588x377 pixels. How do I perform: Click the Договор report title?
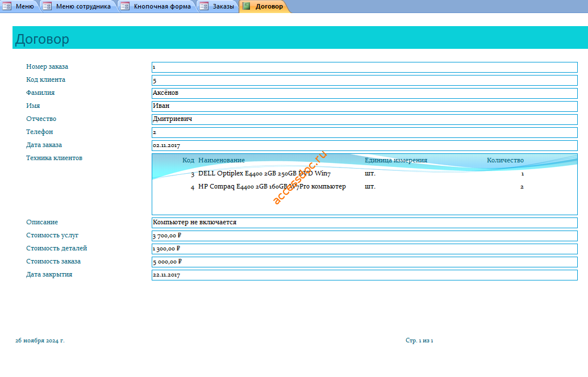[x=42, y=39]
